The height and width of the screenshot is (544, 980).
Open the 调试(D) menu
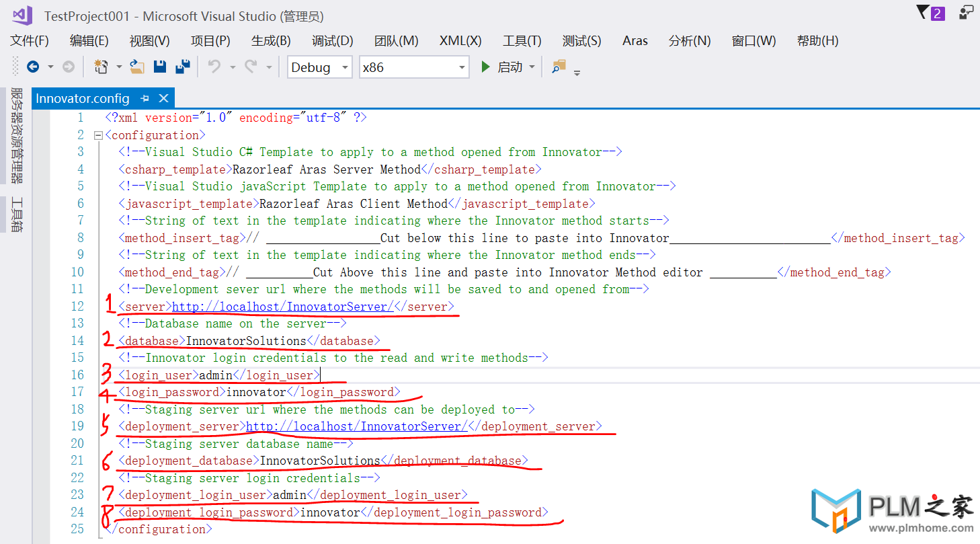(332, 40)
